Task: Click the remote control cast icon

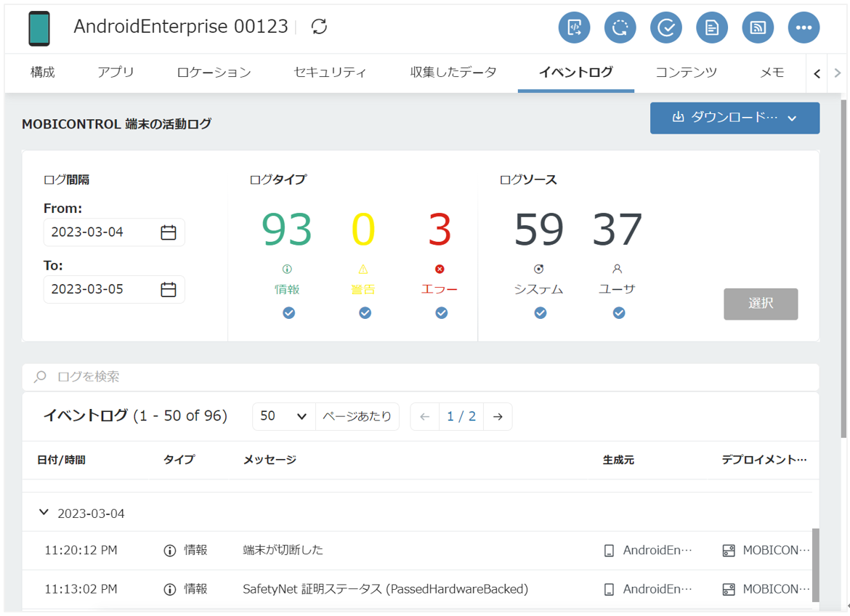Action: (x=758, y=27)
